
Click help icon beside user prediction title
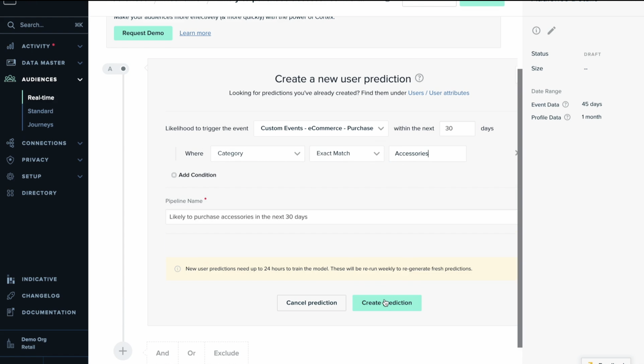pyautogui.click(x=419, y=78)
